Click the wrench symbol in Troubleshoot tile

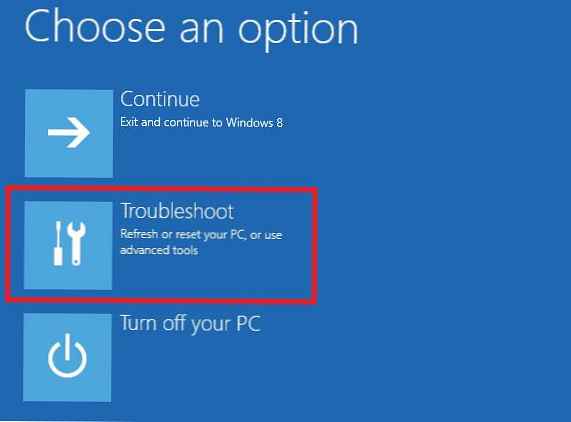pyautogui.click(x=76, y=243)
